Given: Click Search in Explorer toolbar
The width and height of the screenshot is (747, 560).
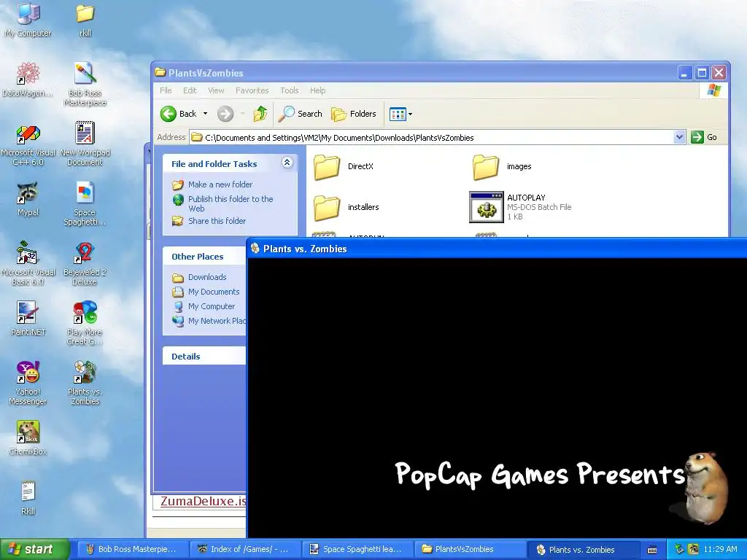Looking at the screenshot, I should 301,114.
